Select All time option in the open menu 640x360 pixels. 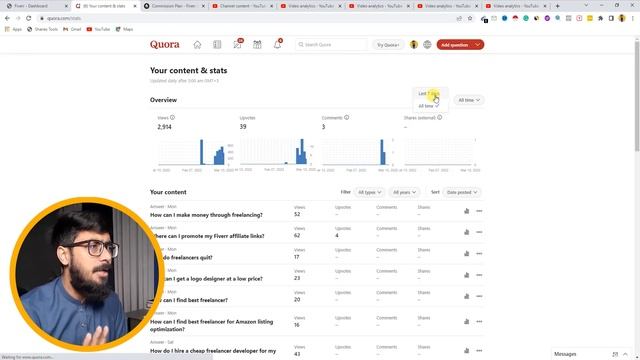click(430, 106)
